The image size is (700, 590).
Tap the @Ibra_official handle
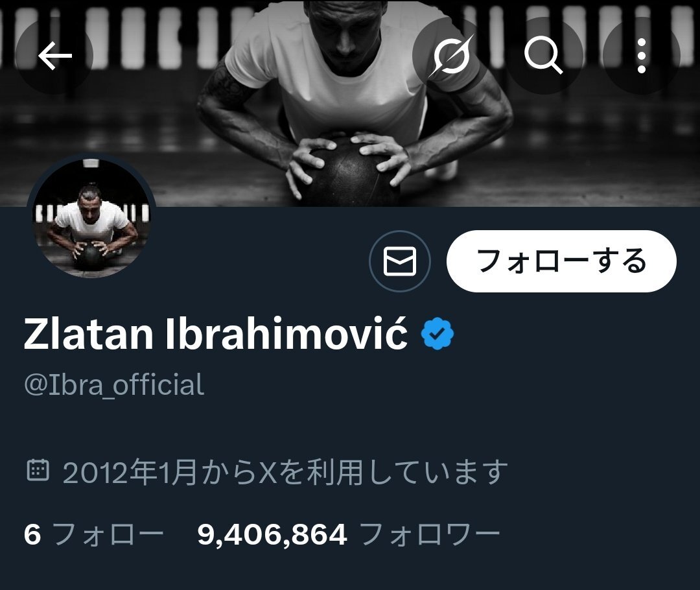point(114,385)
